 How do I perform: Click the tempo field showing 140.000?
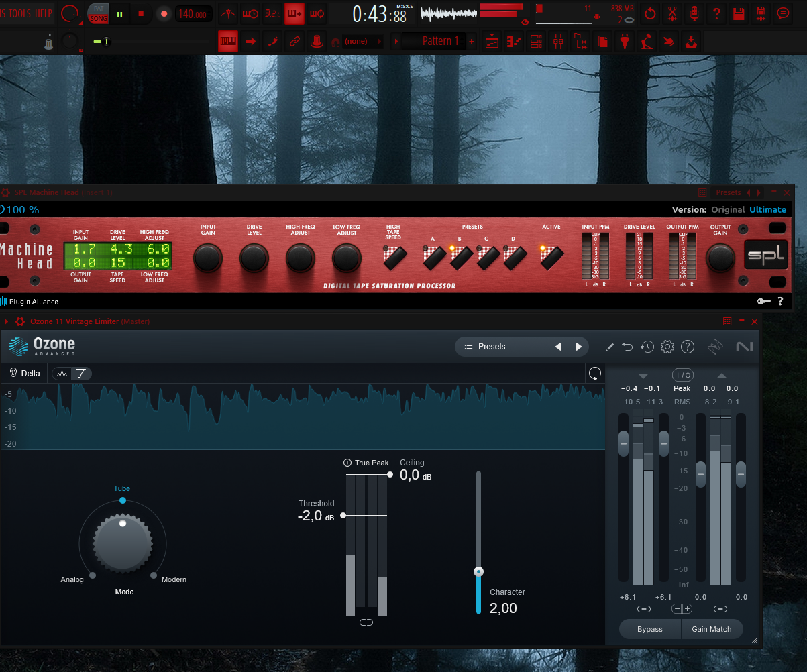(193, 14)
